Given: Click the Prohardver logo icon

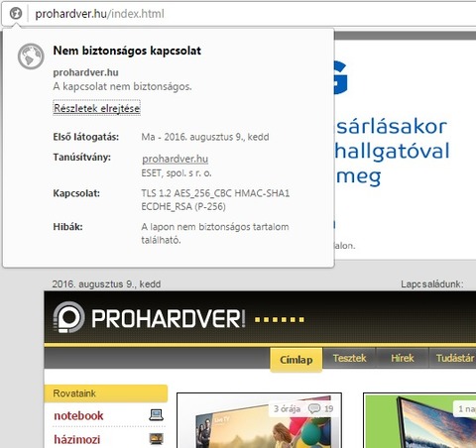Looking at the screenshot, I should [68, 317].
